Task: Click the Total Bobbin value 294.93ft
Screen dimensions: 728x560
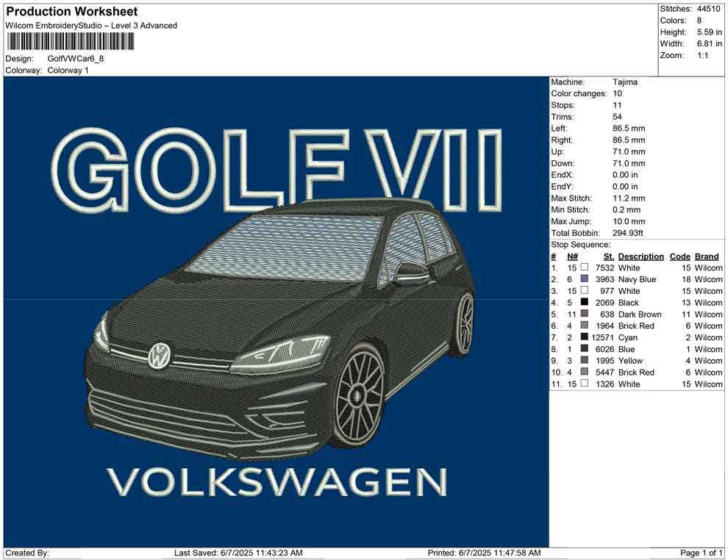Action: point(628,233)
